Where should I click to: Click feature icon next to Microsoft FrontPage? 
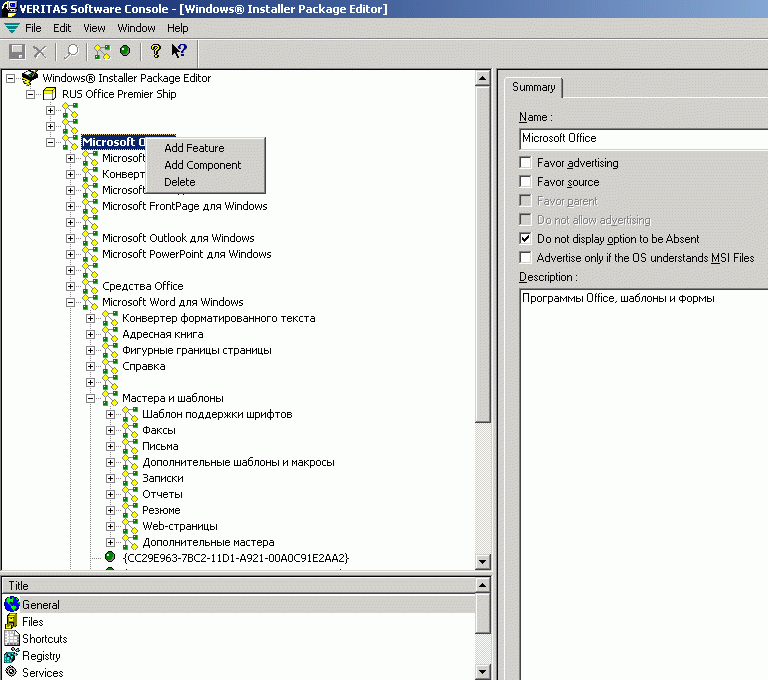90,206
